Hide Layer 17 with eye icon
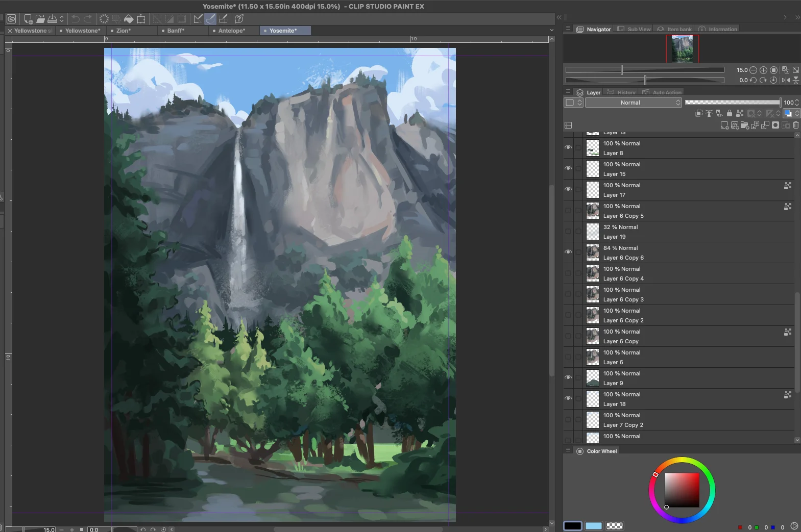Screen dimensions: 801x532 (568, 189)
